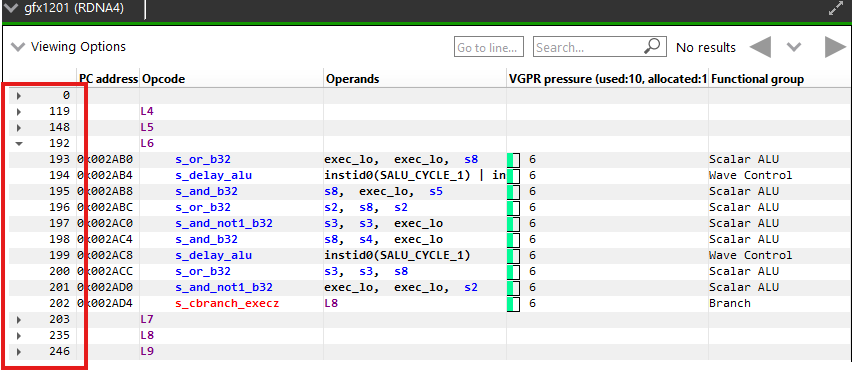Go to previous search result arrow
The image size is (860, 370).
coord(760,47)
